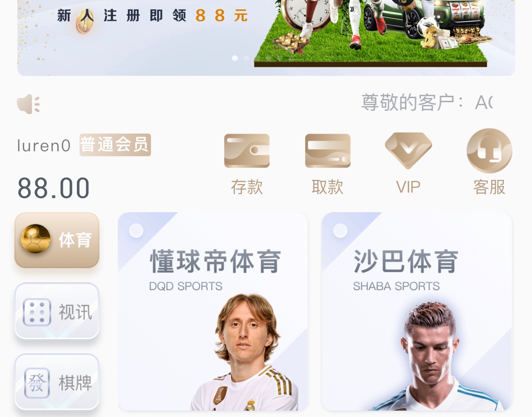Click the 88.00 account balance
Viewport: 532px width, 417px height.
pyautogui.click(x=54, y=188)
